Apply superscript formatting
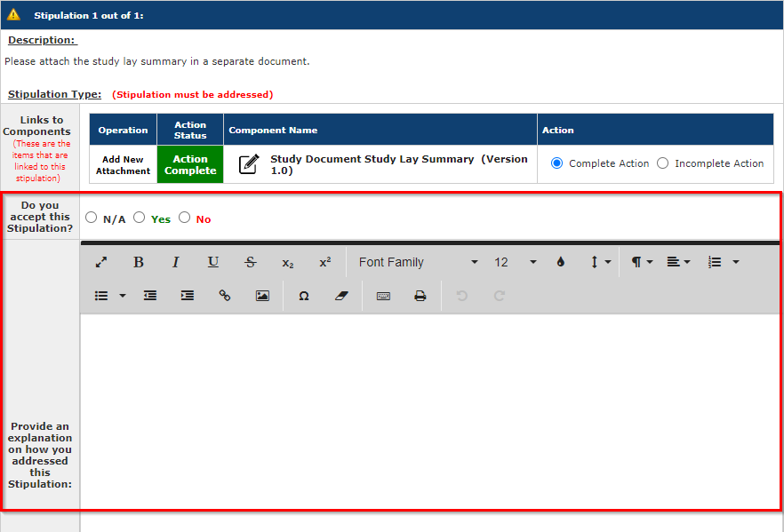Screen dimensions: 784x532 coord(325,262)
